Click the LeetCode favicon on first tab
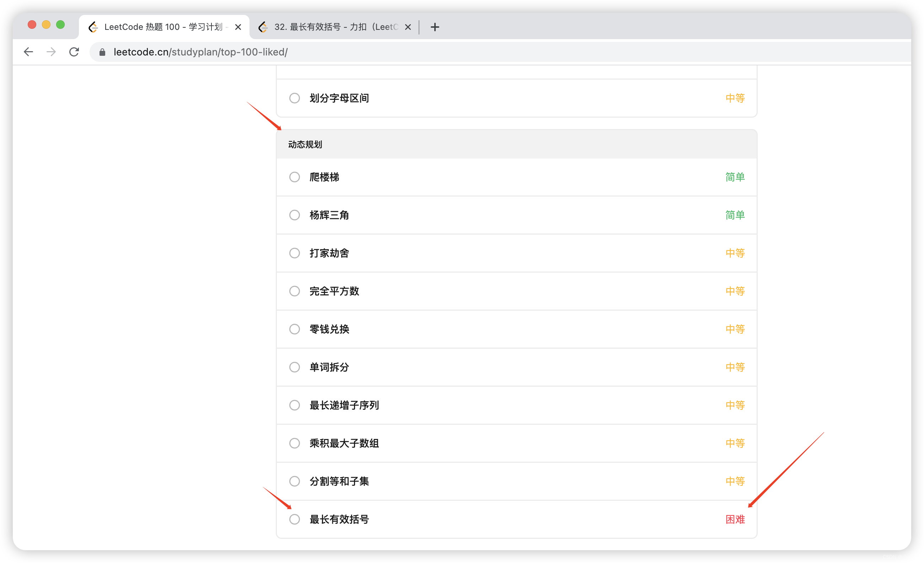The image size is (924, 563). [93, 27]
